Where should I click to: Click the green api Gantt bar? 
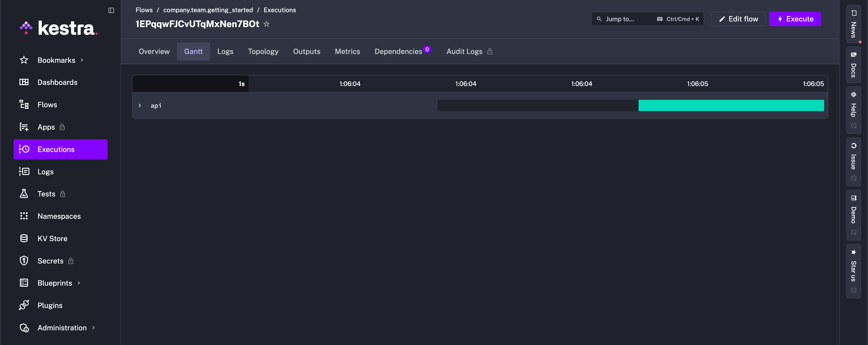tap(731, 105)
